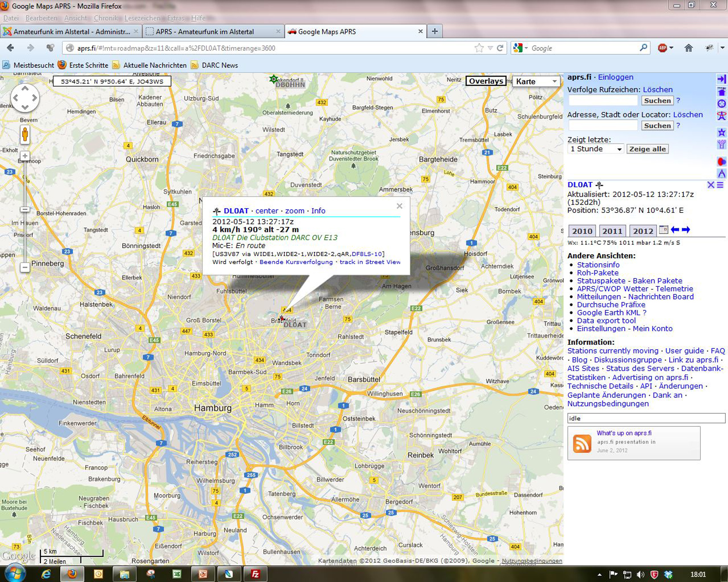Switch to the 'APRS - Amateurfunk im Alstertal' tab
The height and width of the screenshot is (582, 728).
point(205,32)
